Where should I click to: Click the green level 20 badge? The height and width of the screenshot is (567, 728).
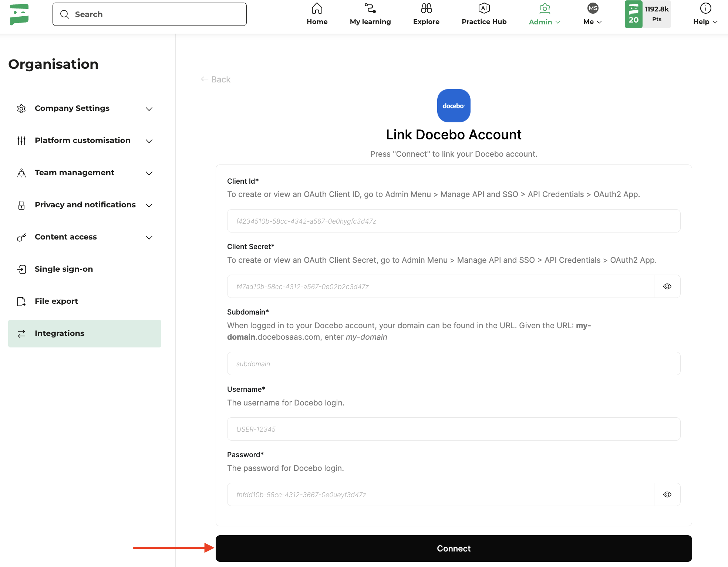click(x=633, y=14)
